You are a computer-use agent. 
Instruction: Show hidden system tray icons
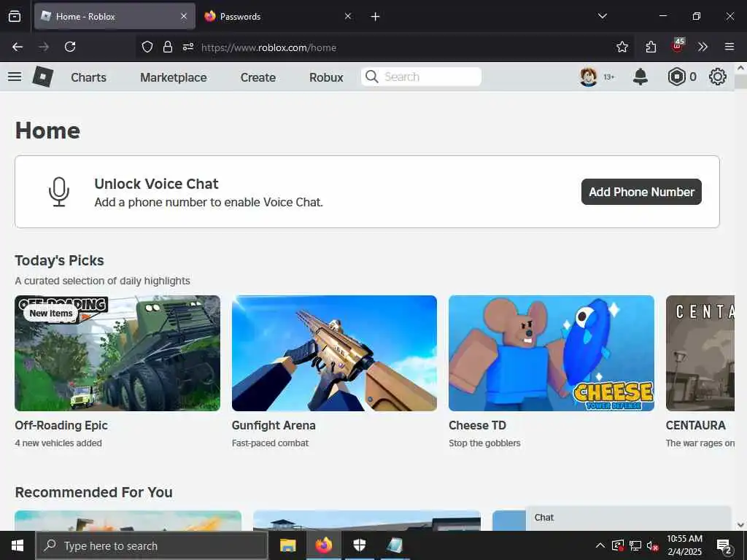pyautogui.click(x=600, y=545)
